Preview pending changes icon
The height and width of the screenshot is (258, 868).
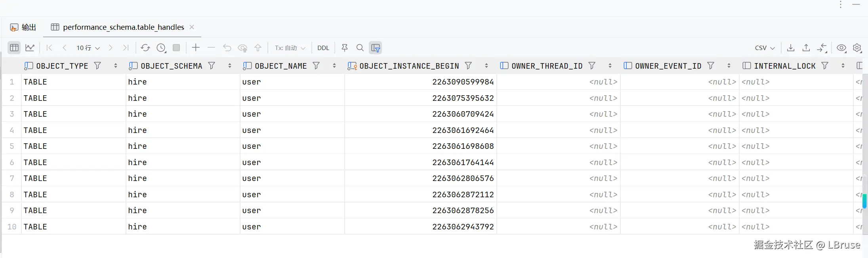point(242,48)
